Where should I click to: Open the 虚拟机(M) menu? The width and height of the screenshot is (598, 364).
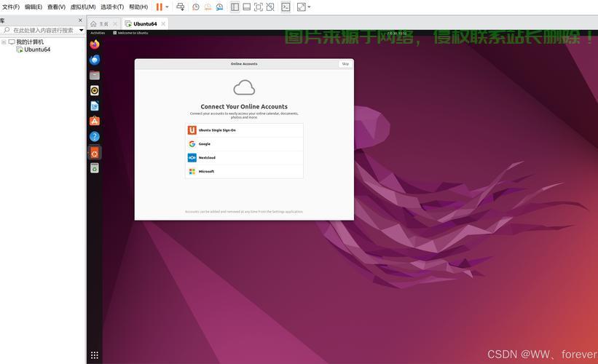point(83,7)
